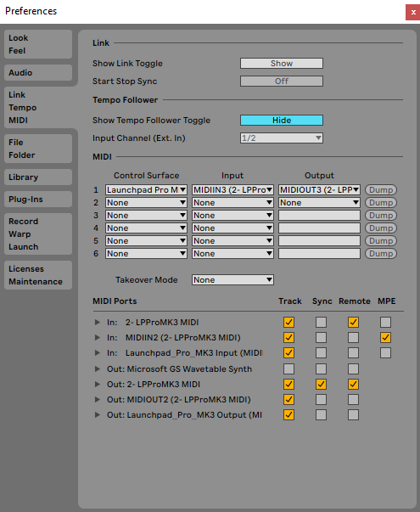
Task: Expand the In: MIDIIN2 port entry
Action: [98, 337]
